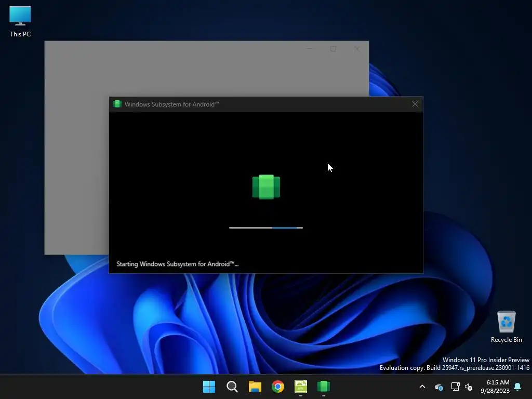Click the Windows Subsystem for Android title icon
532x399 pixels.
[117, 104]
